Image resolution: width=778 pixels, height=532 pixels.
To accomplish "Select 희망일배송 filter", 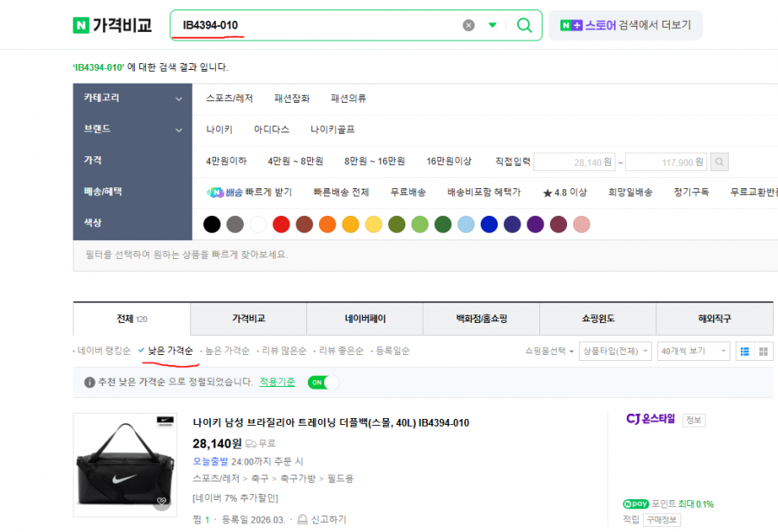I will click(x=630, y=193).
